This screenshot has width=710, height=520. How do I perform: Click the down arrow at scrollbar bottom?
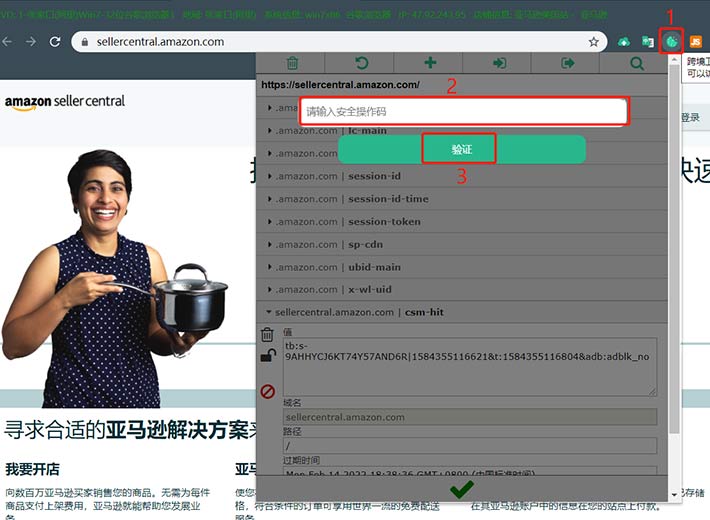pyautogui.click(x=674, y=494)
